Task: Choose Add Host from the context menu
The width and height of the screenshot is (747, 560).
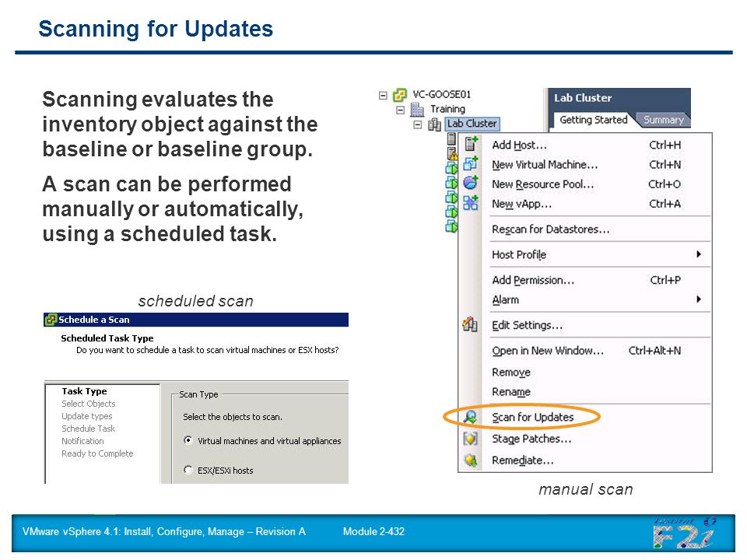Action: point(586,145)
